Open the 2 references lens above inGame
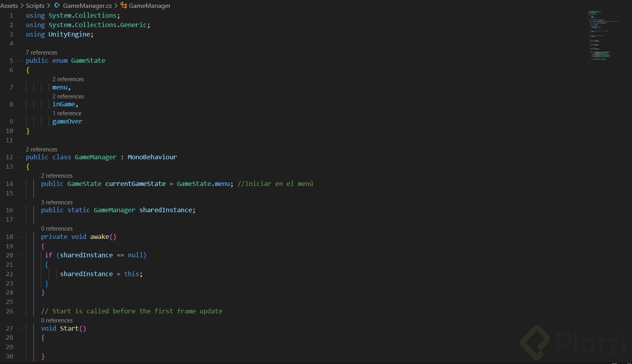The width and height of the screenshot is (632, 364). tap(68, 96)
